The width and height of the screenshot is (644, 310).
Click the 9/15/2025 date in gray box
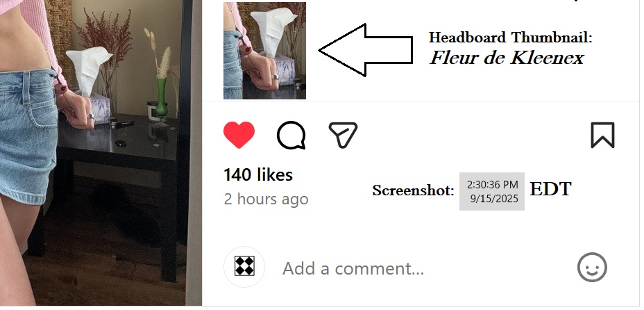pos(494,199)
